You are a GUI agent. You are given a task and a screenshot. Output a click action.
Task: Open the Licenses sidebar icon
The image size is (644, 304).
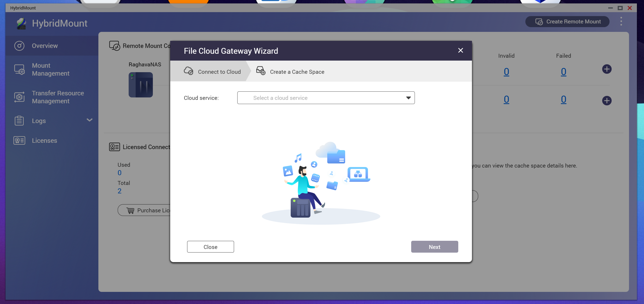[19, 140]
